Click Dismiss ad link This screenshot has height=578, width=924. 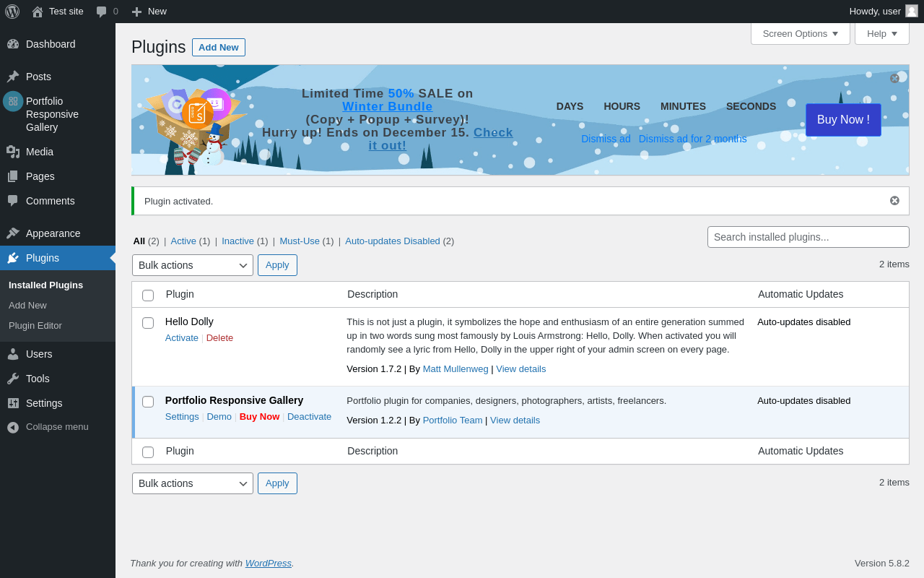click(606, 139)
